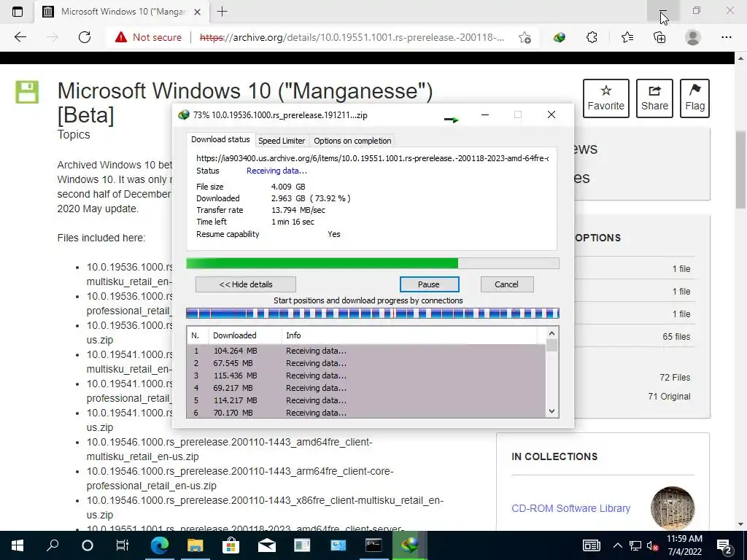The height and width of the screenshot is (560, 747).
Task: Open the IDM extension icon in toolbar
Action: (560, 37)
